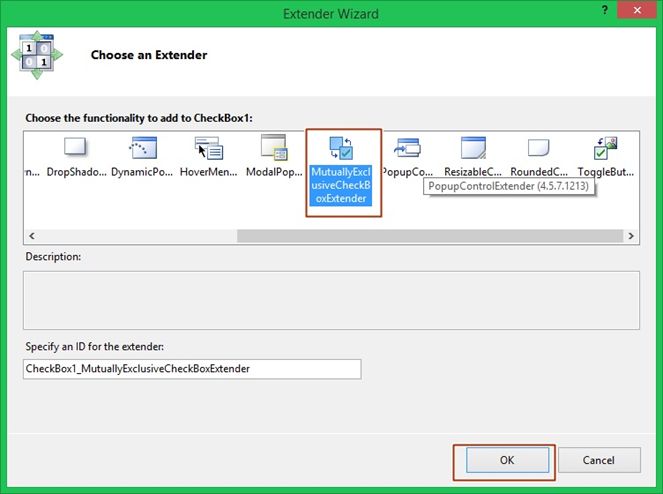This screenshot has width=663, height=494.
Task: Click the MutuallyExclusiveCheckBoxExtender icon
Action: pos(341,148)
